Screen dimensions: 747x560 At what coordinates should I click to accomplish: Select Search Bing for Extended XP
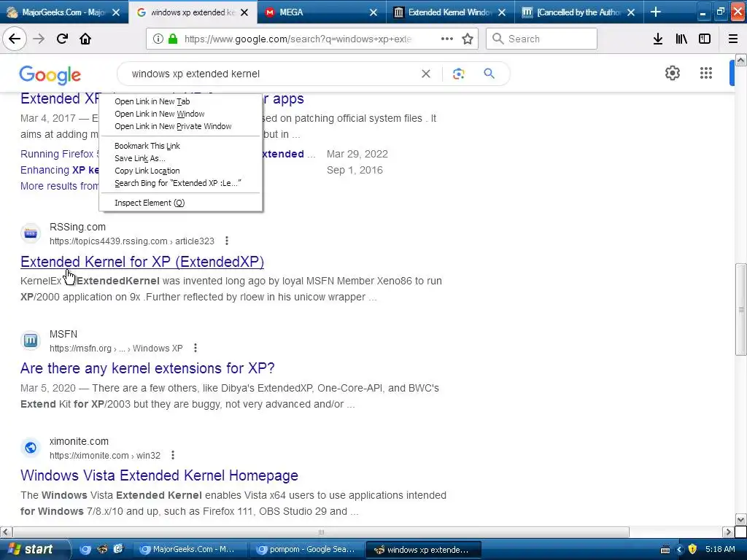click(181, 183)
